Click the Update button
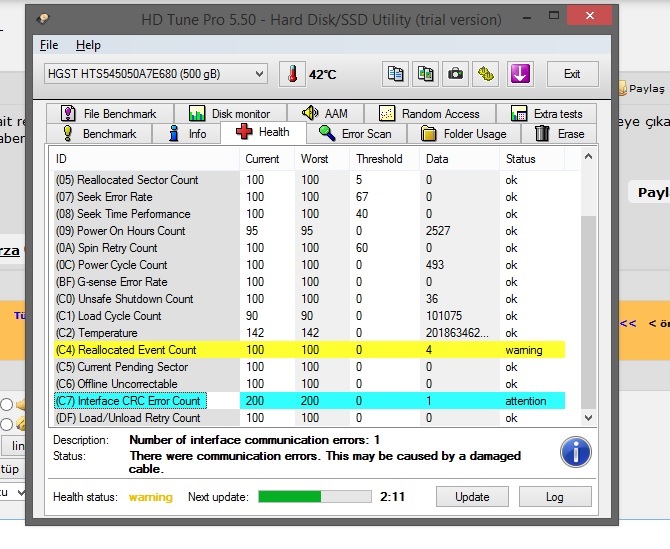This screenshot has height=549, width=670. coord(472,497)
